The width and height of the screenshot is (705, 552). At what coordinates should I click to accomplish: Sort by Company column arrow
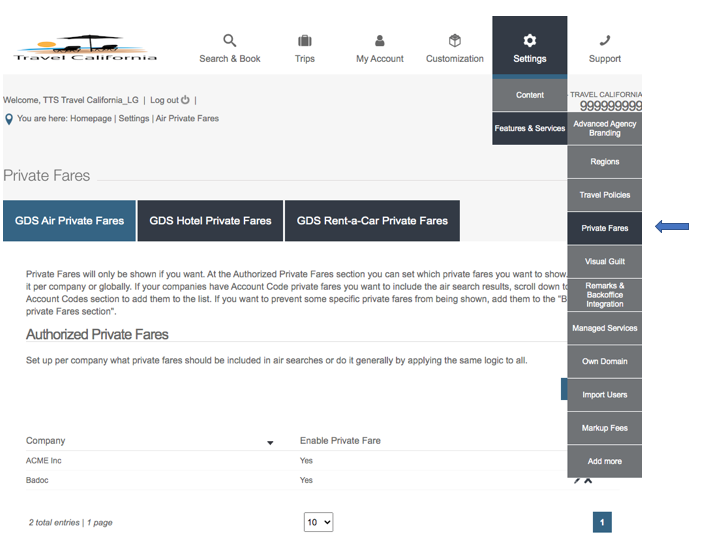[269, 442]
